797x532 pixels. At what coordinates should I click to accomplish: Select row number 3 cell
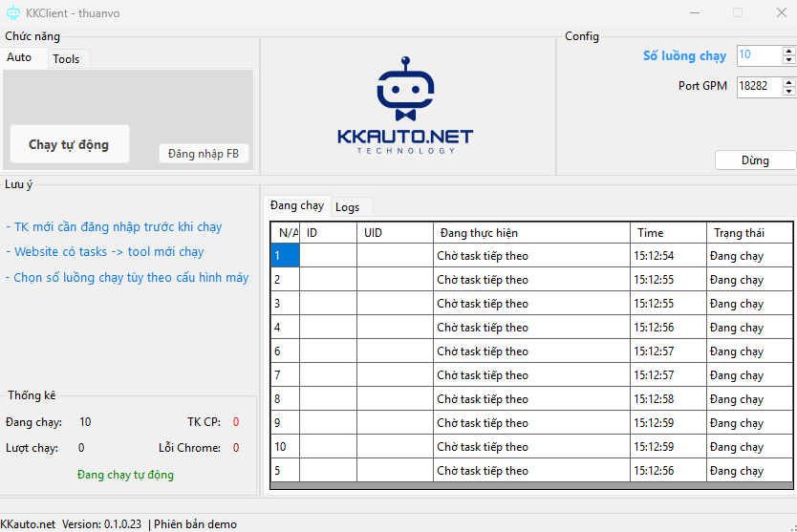[x=285, y=304]
